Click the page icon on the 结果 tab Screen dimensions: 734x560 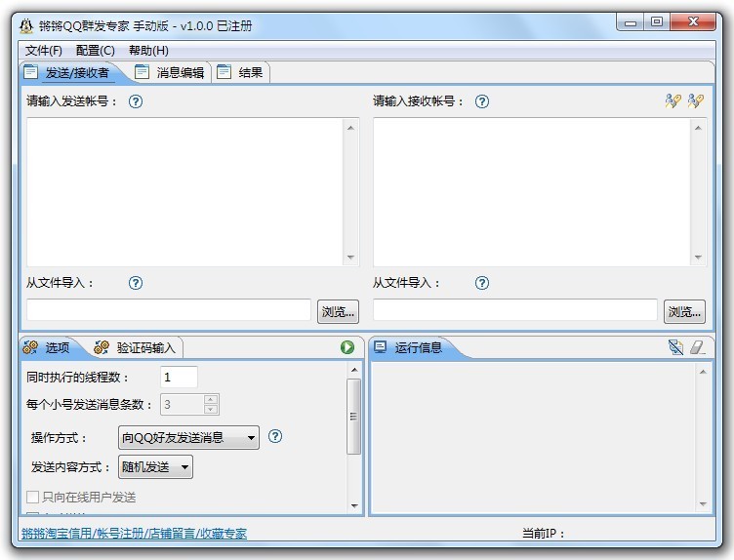[224, 71]
